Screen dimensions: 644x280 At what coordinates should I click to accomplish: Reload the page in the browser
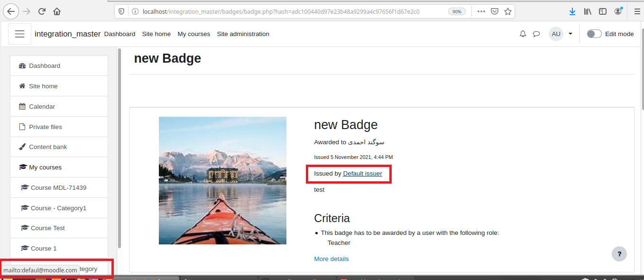42,11
